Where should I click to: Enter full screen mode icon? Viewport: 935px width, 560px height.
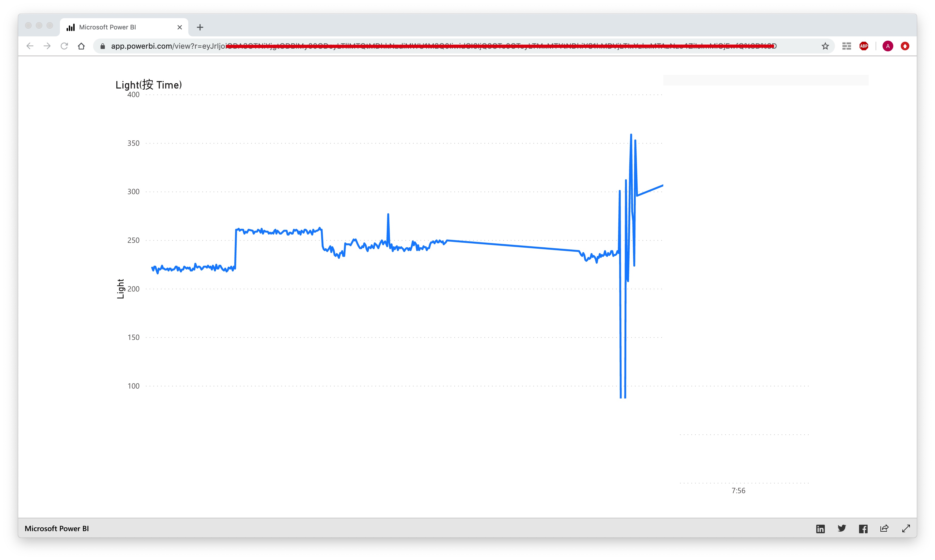coord(906,528)
